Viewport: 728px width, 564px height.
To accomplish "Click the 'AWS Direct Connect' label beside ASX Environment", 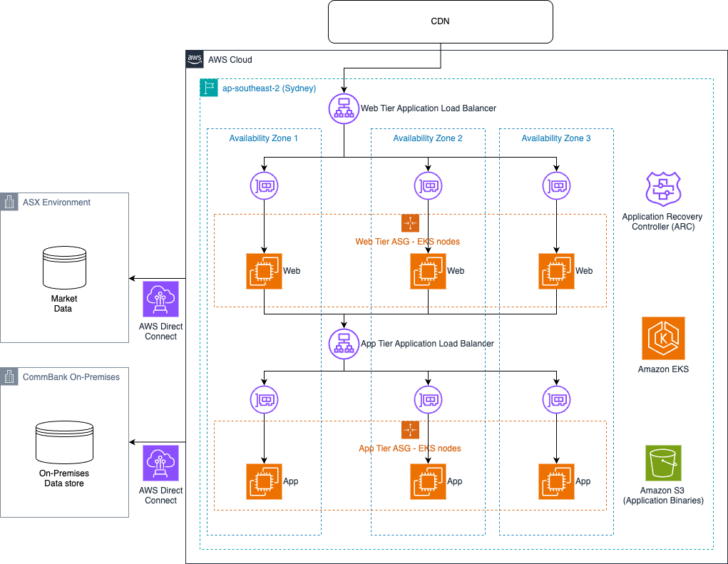I will pos(160,332).
